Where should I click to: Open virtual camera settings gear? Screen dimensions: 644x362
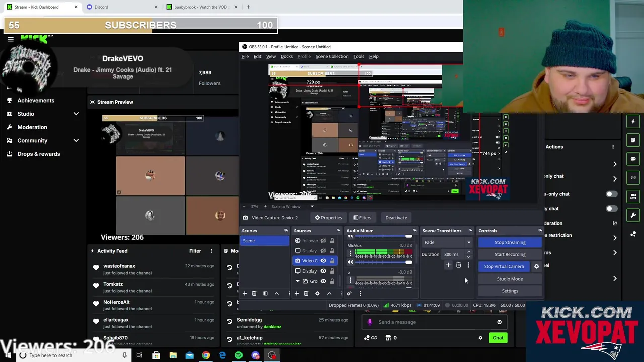tap(536, 266)
